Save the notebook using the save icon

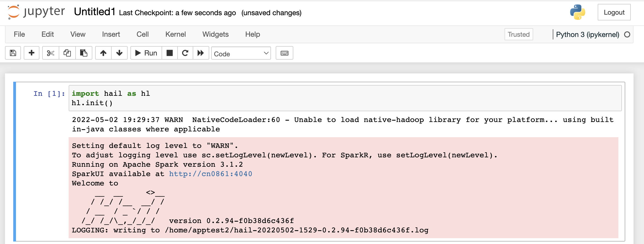[x=13, y=53]
